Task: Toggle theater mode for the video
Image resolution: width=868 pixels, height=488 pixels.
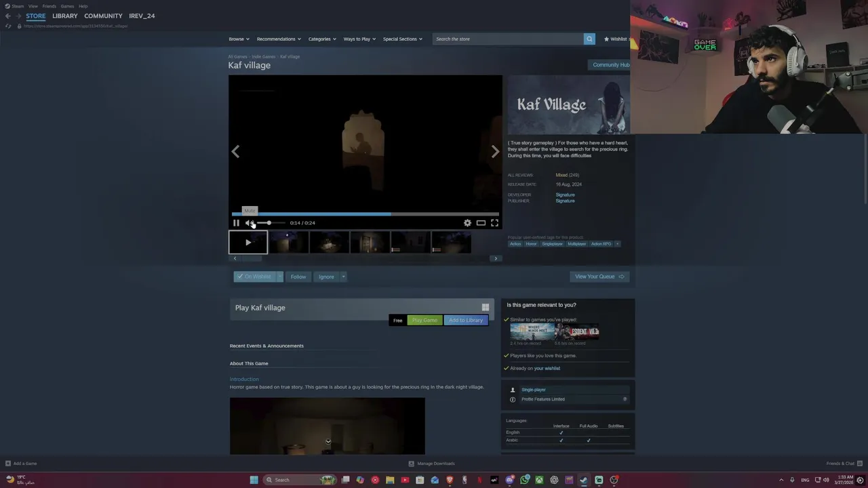Action: 481,223
